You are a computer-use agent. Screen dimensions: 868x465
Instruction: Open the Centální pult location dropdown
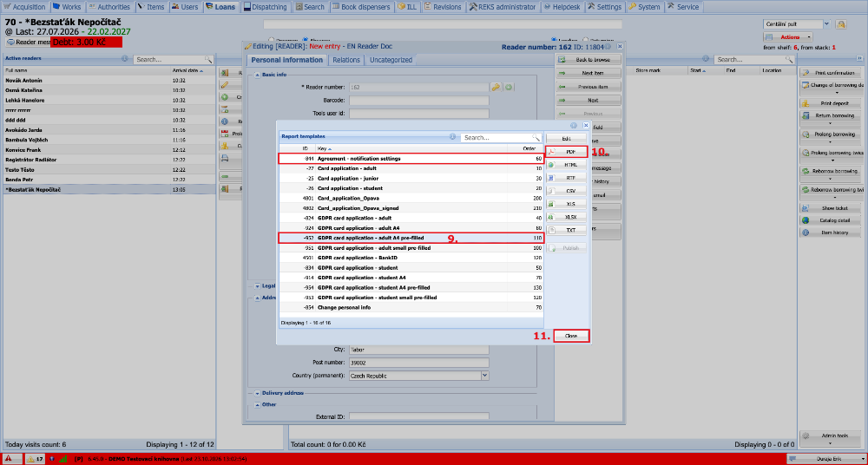coord(826,24)
